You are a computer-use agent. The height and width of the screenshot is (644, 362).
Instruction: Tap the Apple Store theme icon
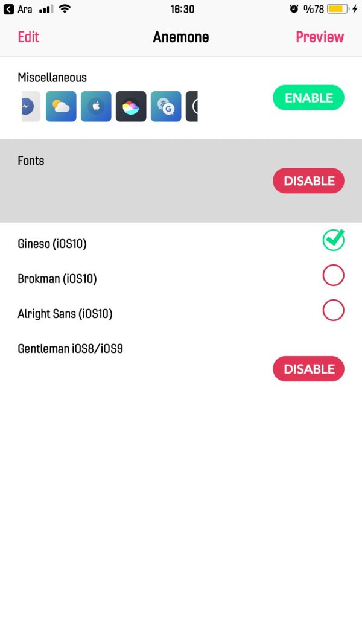[x=96, y=106]
